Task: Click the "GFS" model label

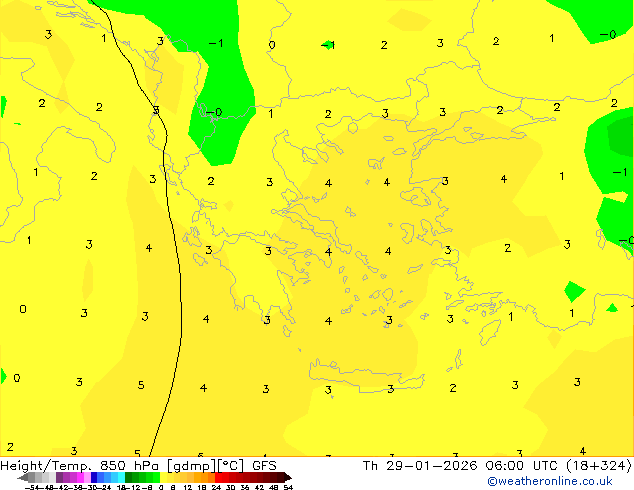Action: (x=264, y=465)
